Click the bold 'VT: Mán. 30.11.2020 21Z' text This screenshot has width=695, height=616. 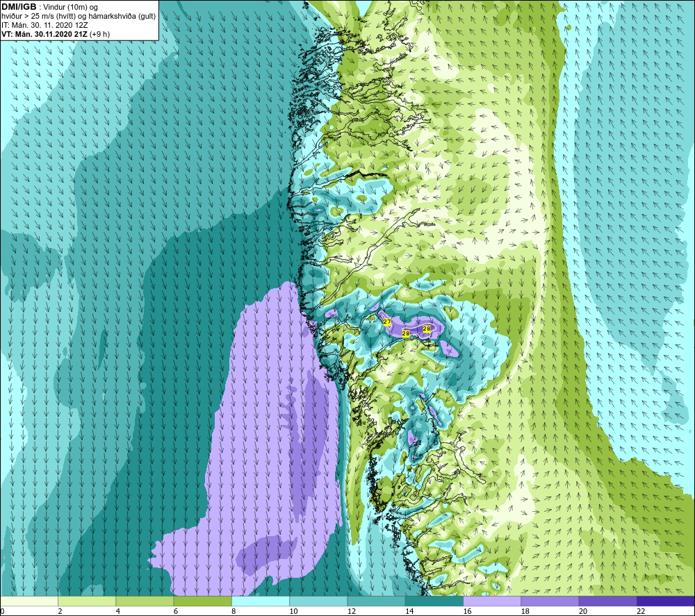(44, 34)
